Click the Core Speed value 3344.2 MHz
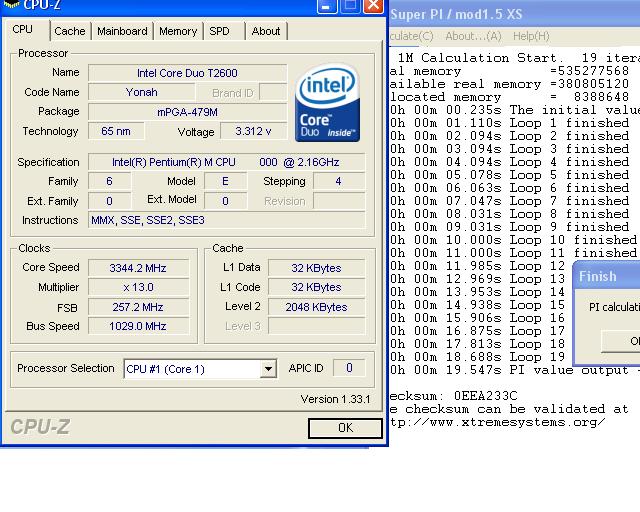 tap(138, 268)
